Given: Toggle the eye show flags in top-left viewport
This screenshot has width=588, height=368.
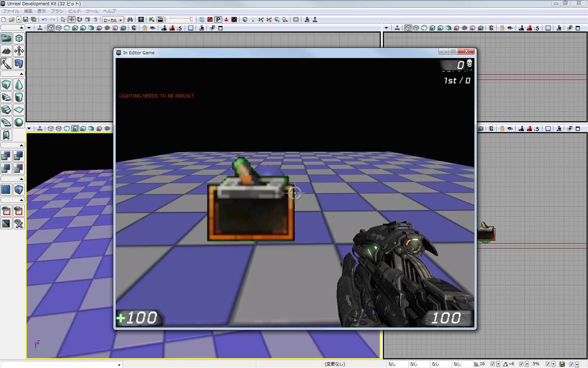Looking at the screenshot, I should 153,28.
